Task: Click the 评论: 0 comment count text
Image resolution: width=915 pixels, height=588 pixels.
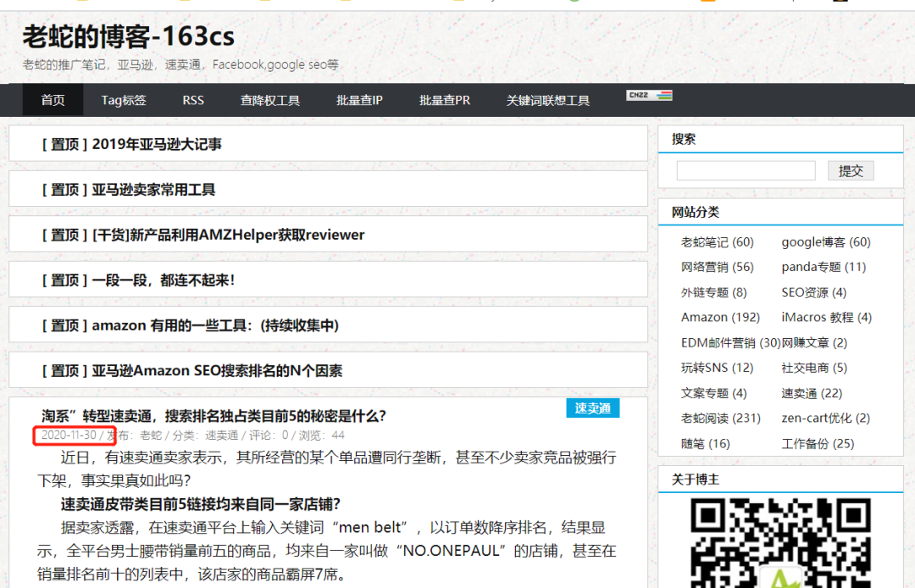Action: point(269,435)
